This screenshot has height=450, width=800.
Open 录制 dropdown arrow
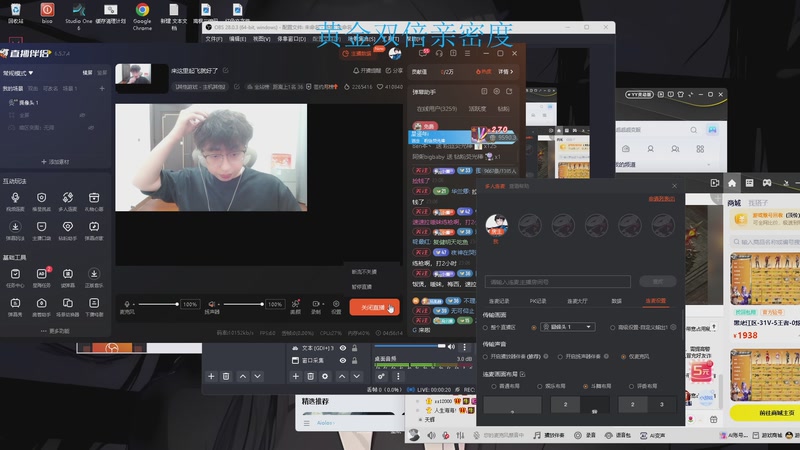coord(322,304)
